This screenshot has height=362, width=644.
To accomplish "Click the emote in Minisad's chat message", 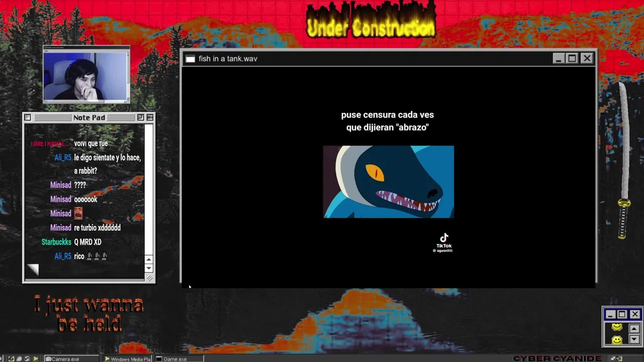I will pos(78,213).
